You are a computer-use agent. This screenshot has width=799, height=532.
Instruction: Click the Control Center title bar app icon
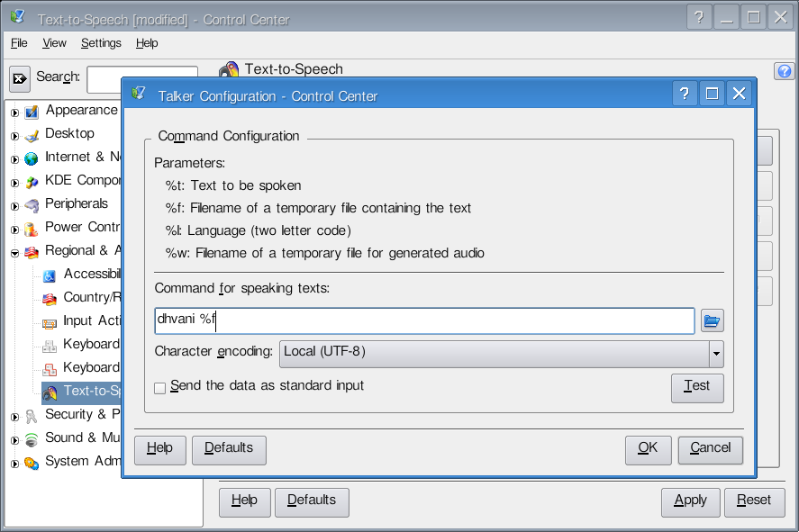[17, 17]
